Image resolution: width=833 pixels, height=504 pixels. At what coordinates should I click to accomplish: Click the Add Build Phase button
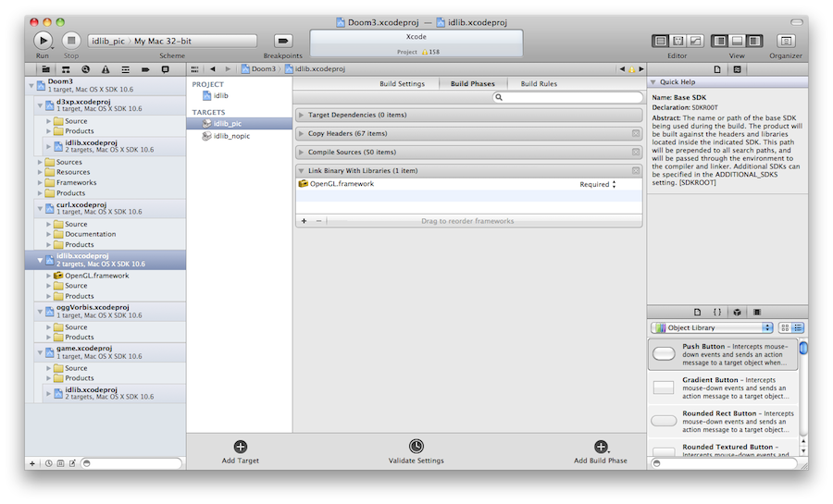tap(601, 452)
